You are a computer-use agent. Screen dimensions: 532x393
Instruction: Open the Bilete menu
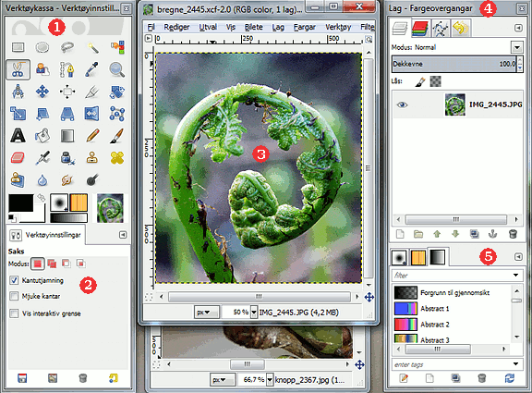[x=253, y=27]
